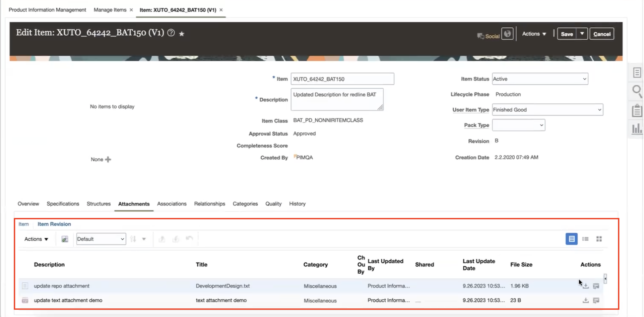Screen dimensions: 644x317
Task: Click the check out icon in attachments toolbar
Action: pos(162,239)
